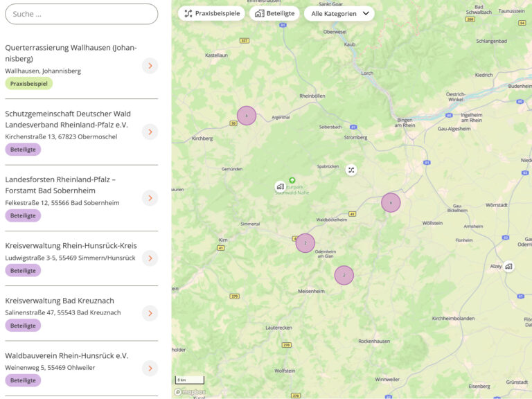The width and height of the screenshot is (532, 399).
Task: Click the Meisenheim map label
Action: click(x=311, y=291)
